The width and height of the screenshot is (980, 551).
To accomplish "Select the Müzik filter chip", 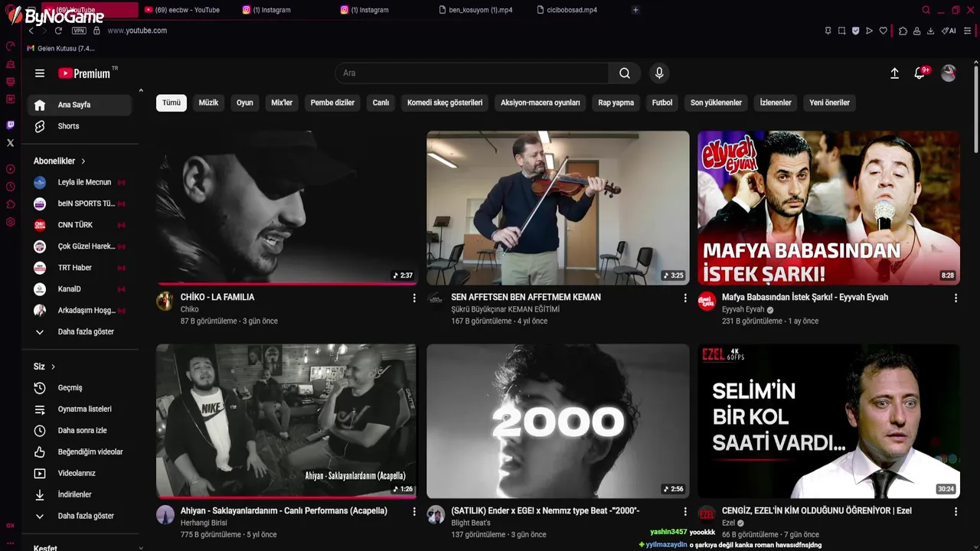I will click(x=208, y=103).
